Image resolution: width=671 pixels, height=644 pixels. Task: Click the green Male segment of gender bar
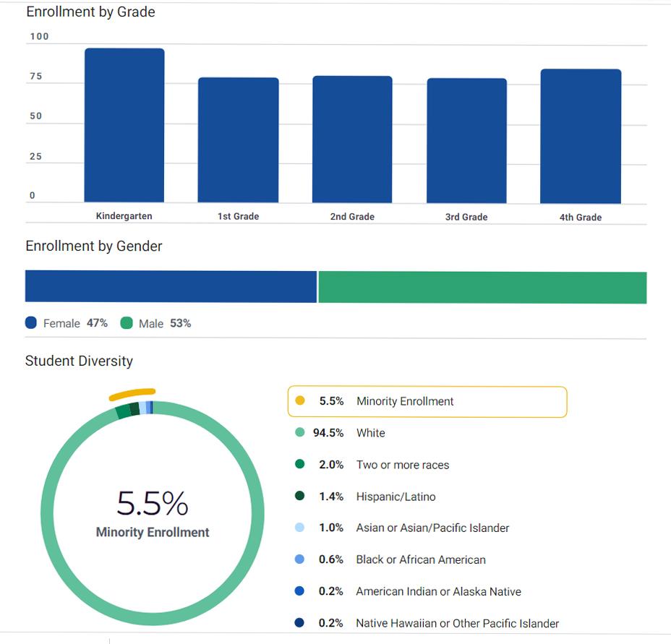click(x=482, y=288)
